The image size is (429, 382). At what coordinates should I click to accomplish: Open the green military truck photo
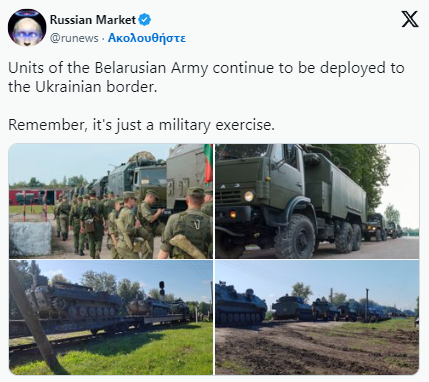[317, 201]
